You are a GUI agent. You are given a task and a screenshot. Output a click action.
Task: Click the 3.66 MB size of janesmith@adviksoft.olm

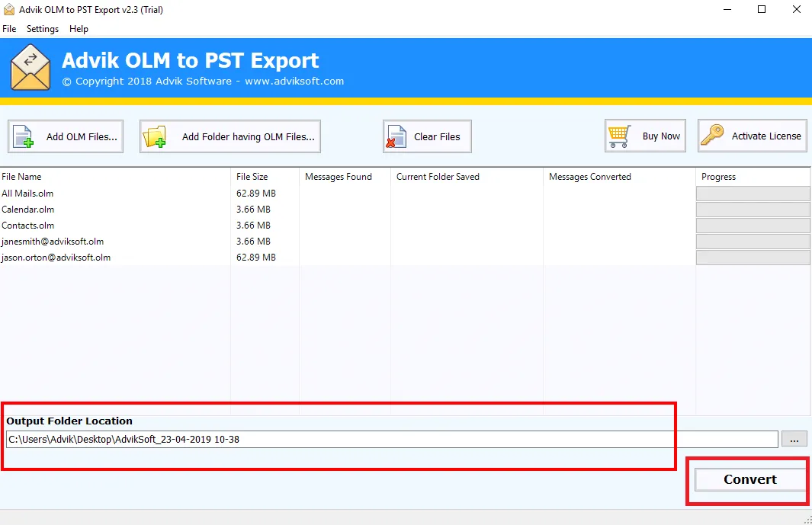(253, 242)
